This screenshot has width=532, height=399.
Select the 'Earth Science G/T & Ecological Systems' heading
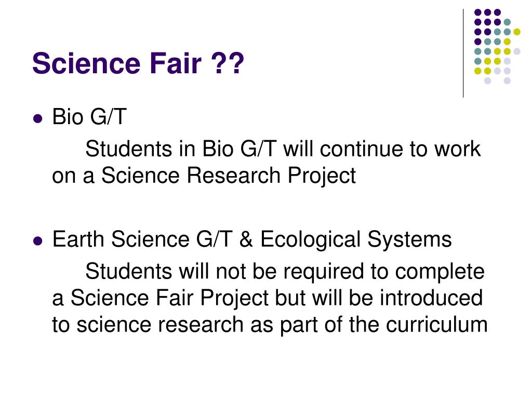point(252,240)
